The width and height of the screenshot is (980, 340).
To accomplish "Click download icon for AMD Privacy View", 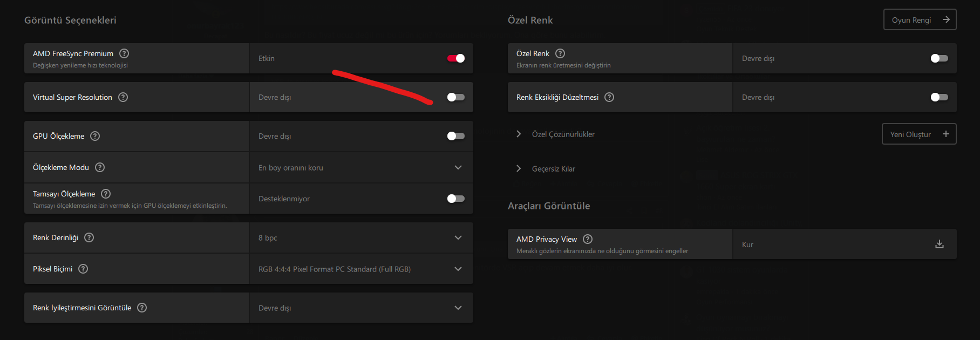I will (940, 244).
